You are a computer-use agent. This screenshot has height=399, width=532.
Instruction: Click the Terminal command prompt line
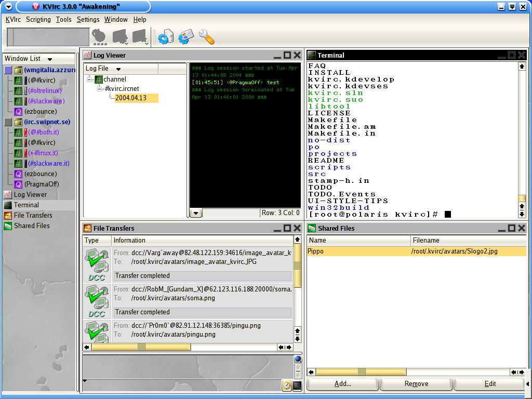click(x=380, y=215)
